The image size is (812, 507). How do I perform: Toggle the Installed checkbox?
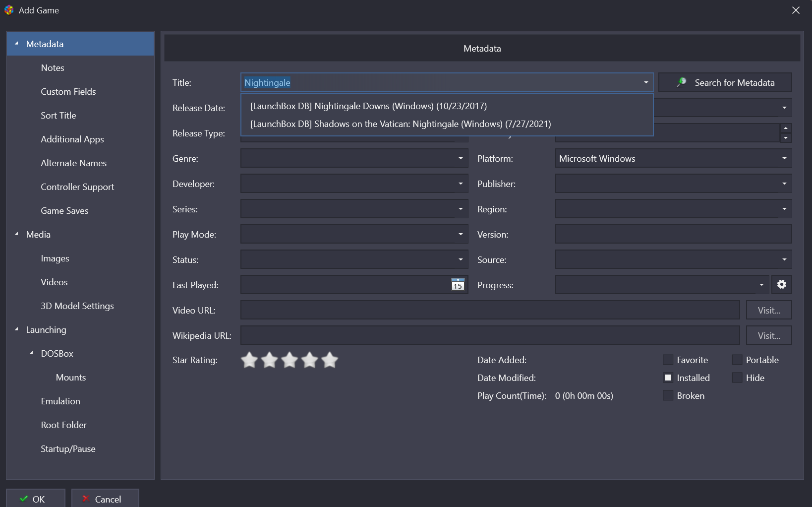click(668, 378)
